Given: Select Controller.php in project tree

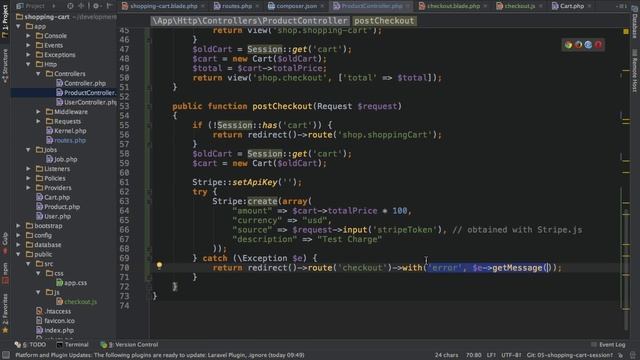Looking at the screenshot, I should tap(81, 83).
